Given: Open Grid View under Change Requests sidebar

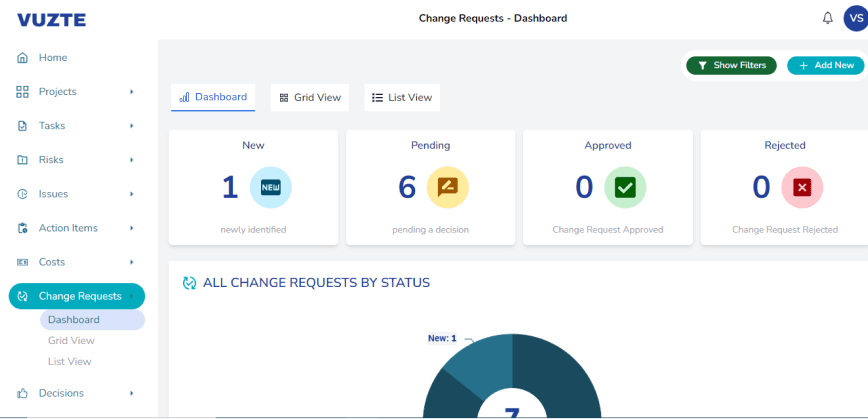Looking at the screenshot, I should 71,341.
